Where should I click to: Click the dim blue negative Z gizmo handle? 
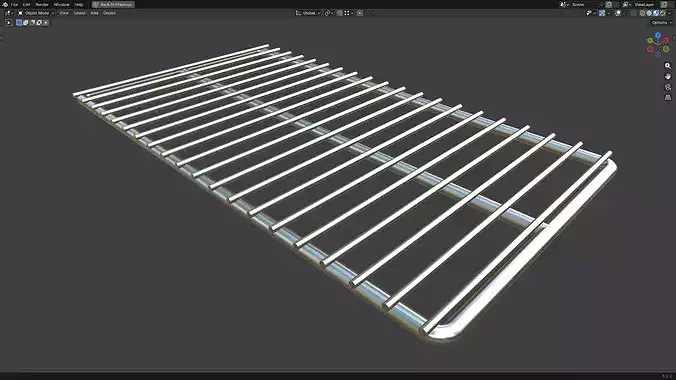pos(658,54)
